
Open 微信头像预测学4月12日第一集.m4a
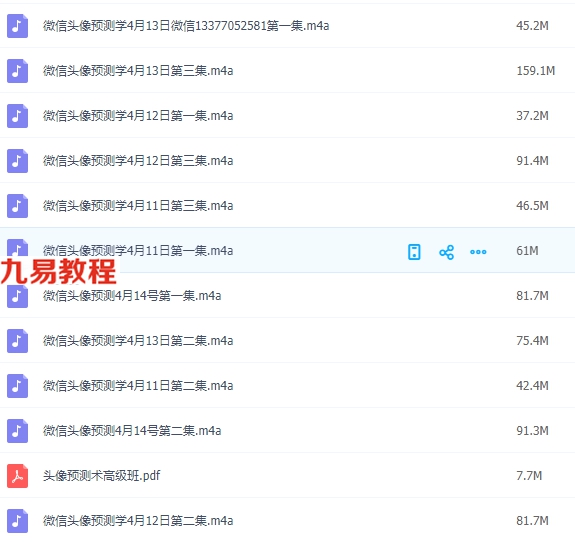[x=138, y=116]
